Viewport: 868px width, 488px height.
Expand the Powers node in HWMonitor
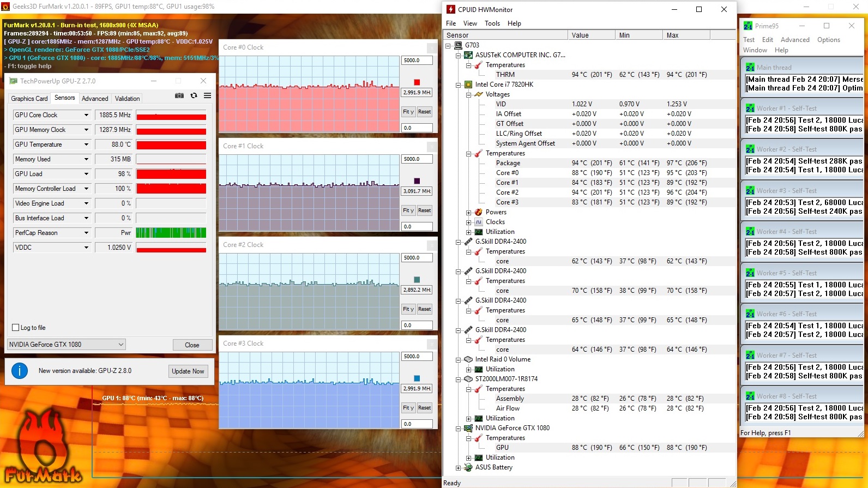pyautogui.click(x=468, y=213)
